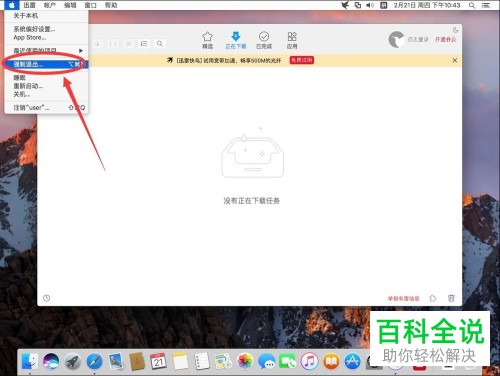Open Spotlight search in menu bar
This screenshot has height=376, width=500.
pyautogui.click(x=472, y=5)
